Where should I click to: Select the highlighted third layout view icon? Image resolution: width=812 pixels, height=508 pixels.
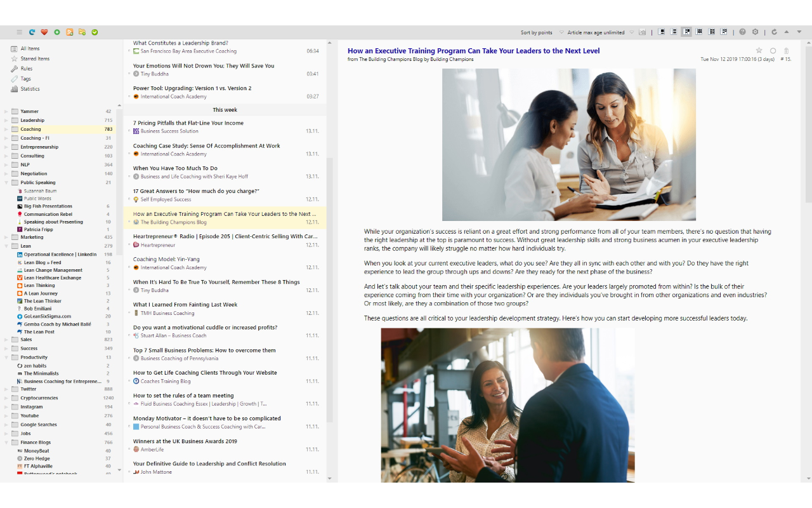pyautogui.click(x=686, y=32)
